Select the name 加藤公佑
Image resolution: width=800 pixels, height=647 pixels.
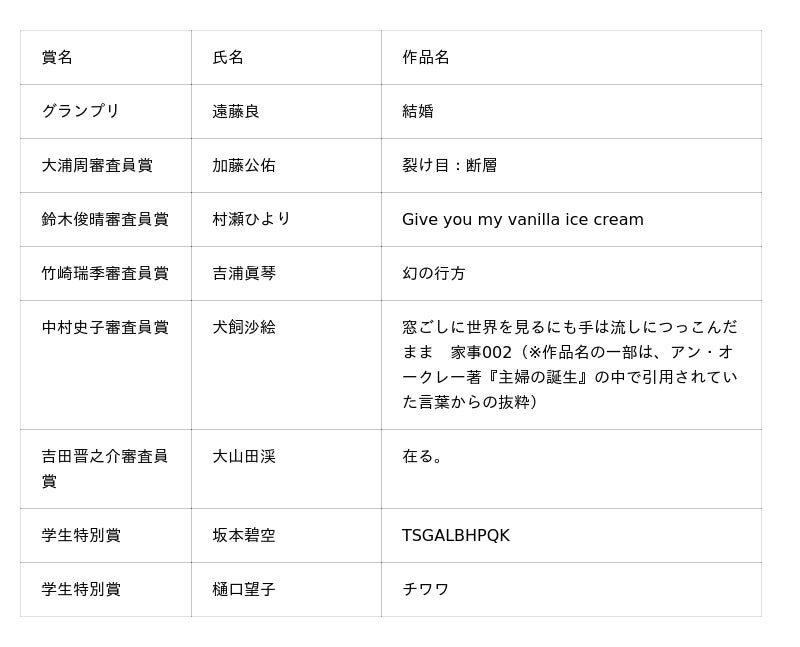pyautogui.click(x=244, y=166)
